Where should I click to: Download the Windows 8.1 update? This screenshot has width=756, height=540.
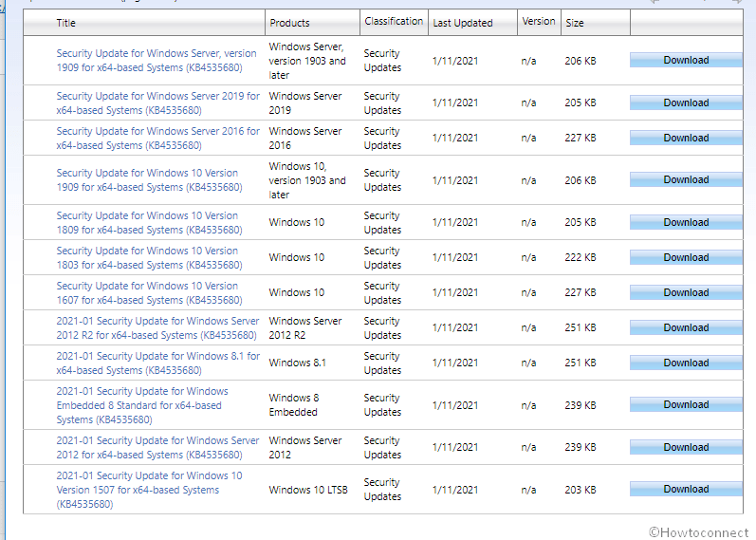pyautogui.click(x=686, y=363)
